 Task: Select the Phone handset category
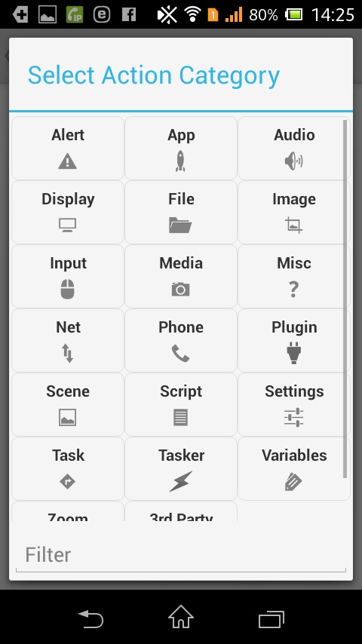[x=181, y=341]
